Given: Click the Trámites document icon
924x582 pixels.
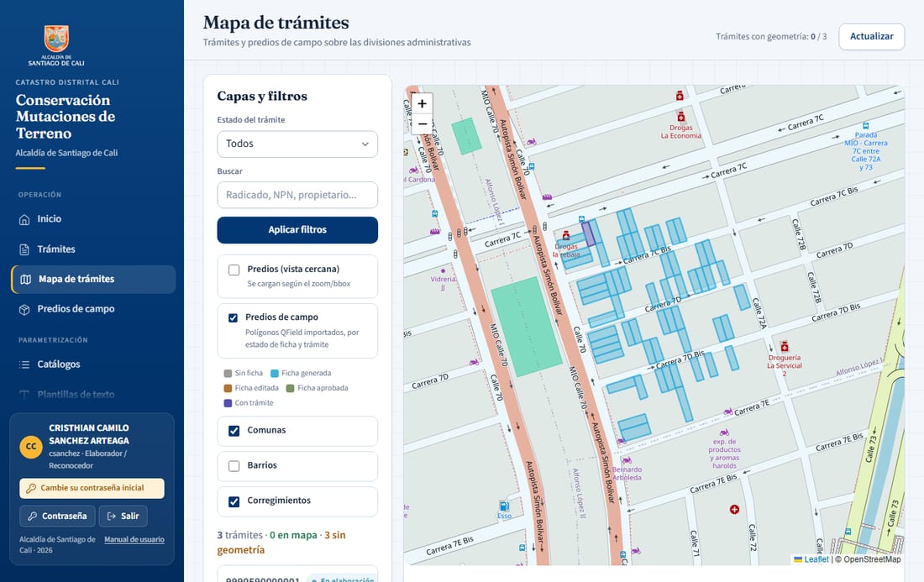Looking at the screenshot, I should 24,249.
